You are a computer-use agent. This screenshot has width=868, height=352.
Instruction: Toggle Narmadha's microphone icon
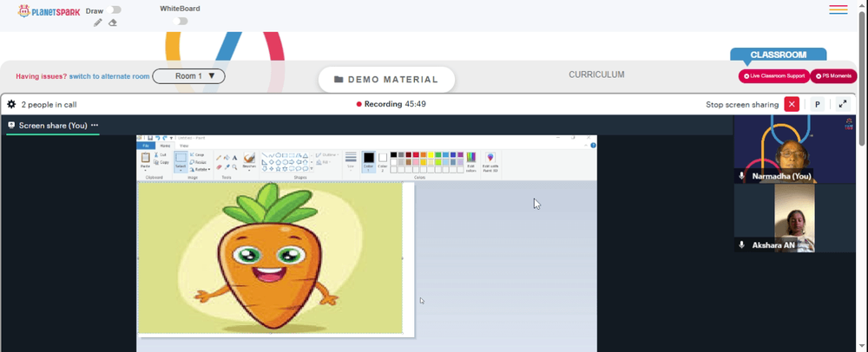(x=742, y=176)
